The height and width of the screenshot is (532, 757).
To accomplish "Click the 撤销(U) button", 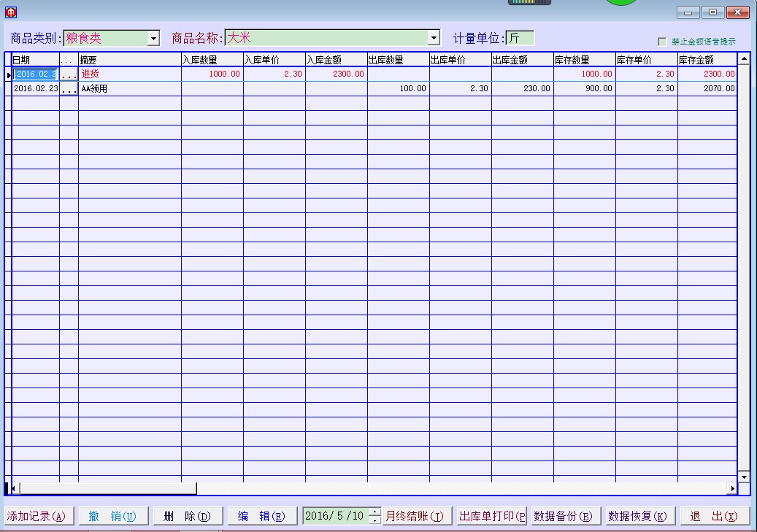I will (x=113, y=516).
